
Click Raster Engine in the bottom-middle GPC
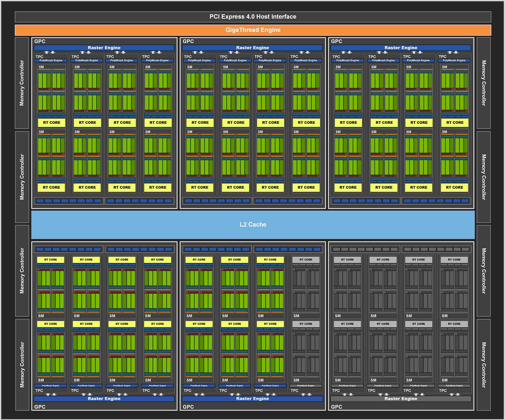point(252,399)
